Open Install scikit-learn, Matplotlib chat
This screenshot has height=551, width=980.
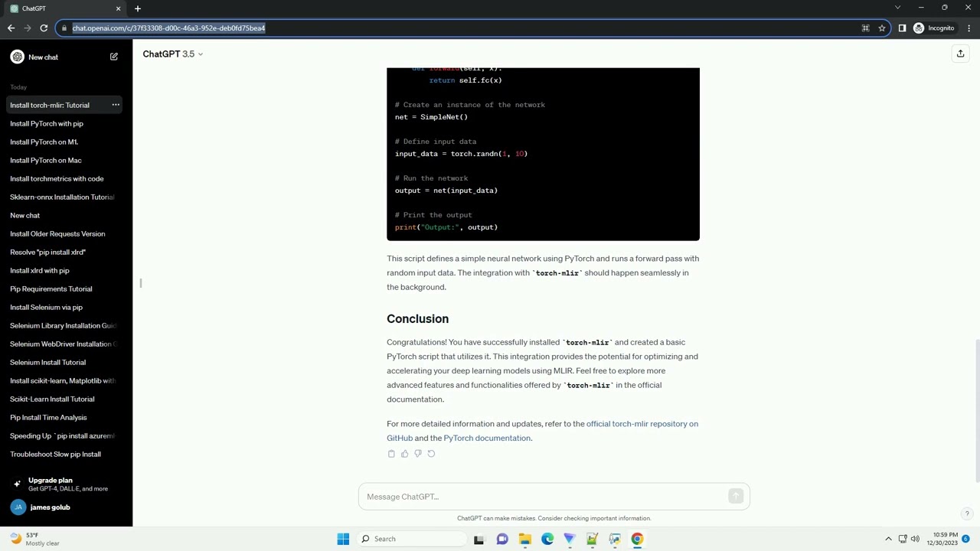63,380
